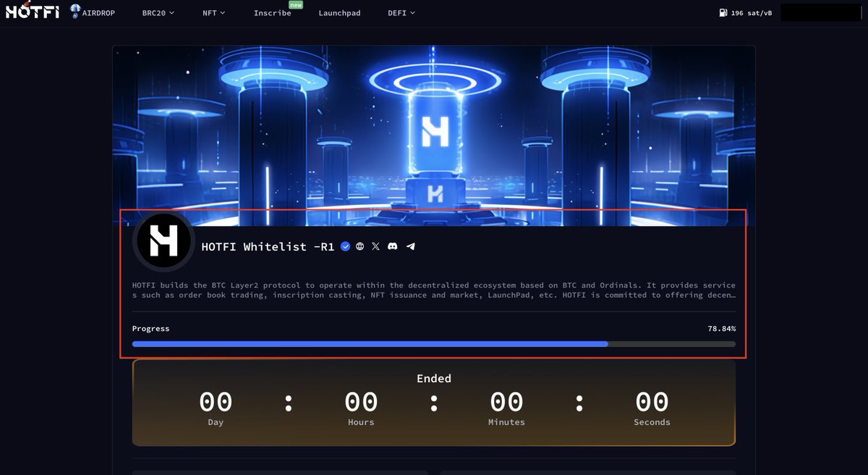
Task: Click the airdrop parachute icon
Action: coord(75,11)
